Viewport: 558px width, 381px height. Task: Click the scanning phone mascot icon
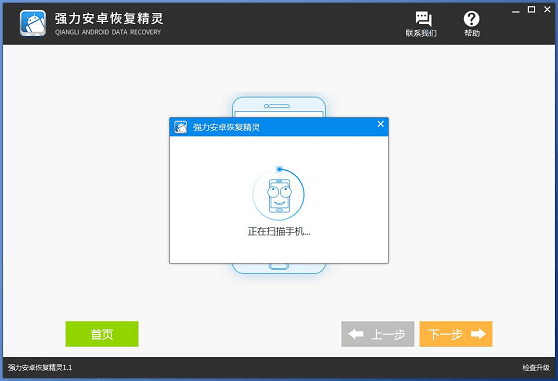pyautogui.click(x=279, y=195)
